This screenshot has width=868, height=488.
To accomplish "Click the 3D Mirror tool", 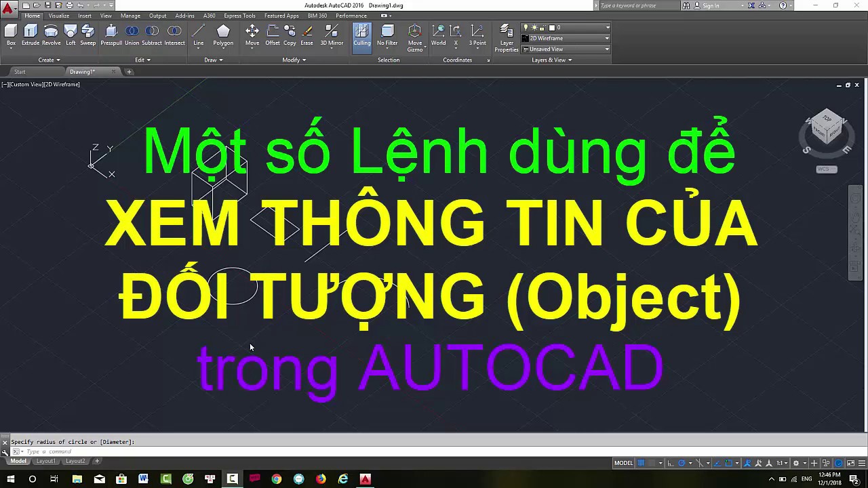I will 332,35.
